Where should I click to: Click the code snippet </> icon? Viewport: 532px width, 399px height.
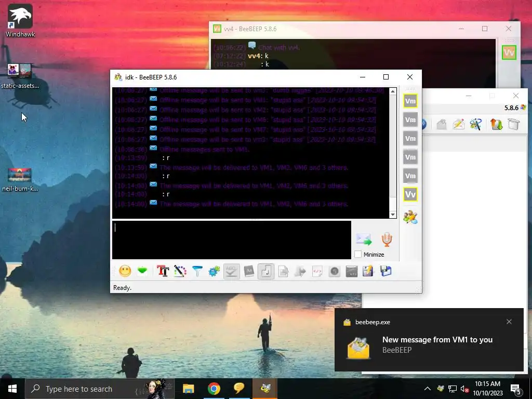click(317, 271)
